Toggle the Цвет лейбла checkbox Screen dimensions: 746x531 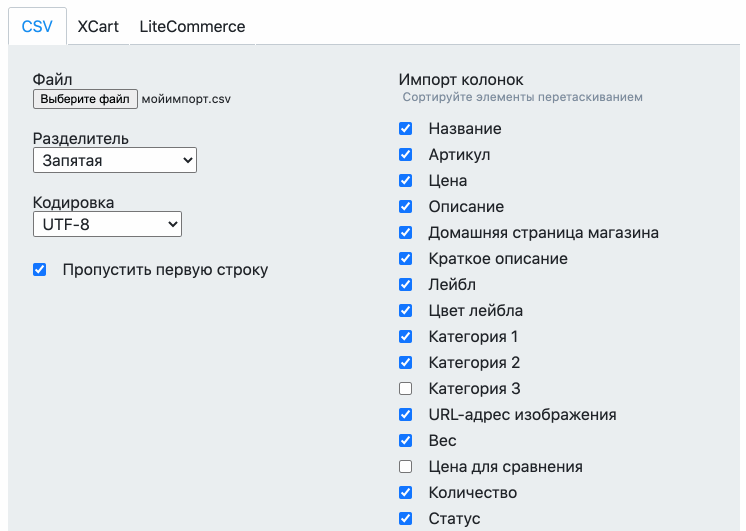coord(405,311)
